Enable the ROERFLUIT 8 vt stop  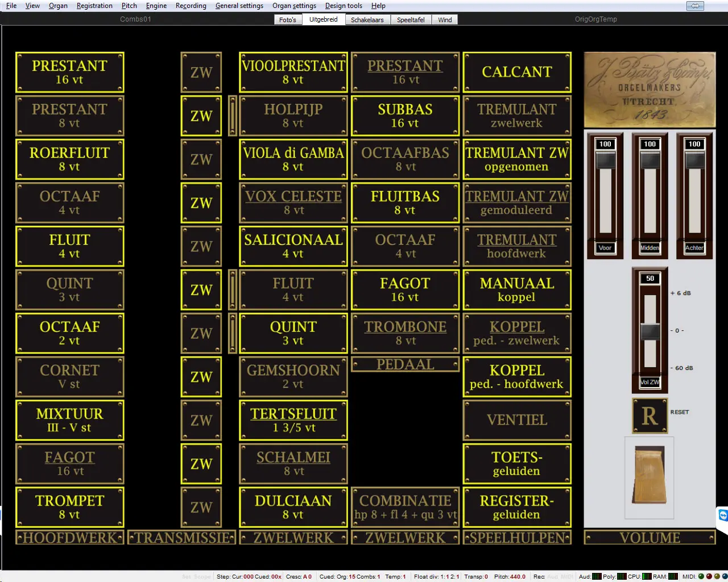click(69, 159)
